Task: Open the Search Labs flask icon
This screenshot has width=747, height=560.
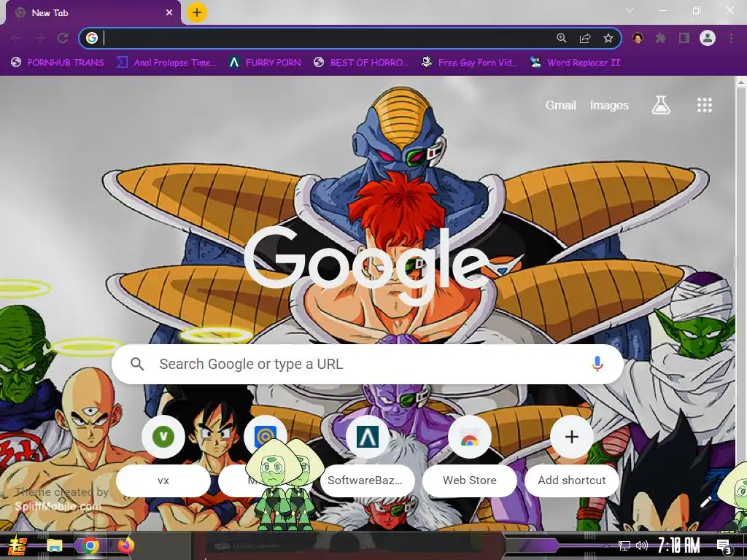Action: pyautogui.click(x=661, y=105)
